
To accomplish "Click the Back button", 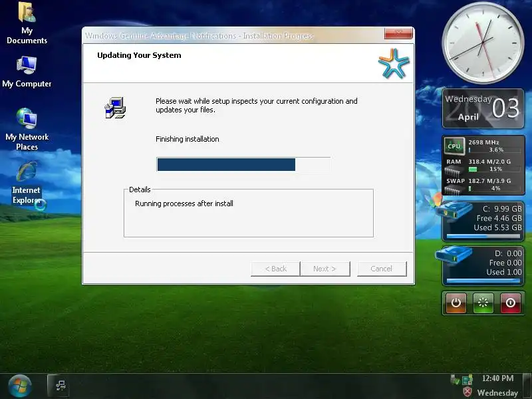I will (x=275, y=269).
